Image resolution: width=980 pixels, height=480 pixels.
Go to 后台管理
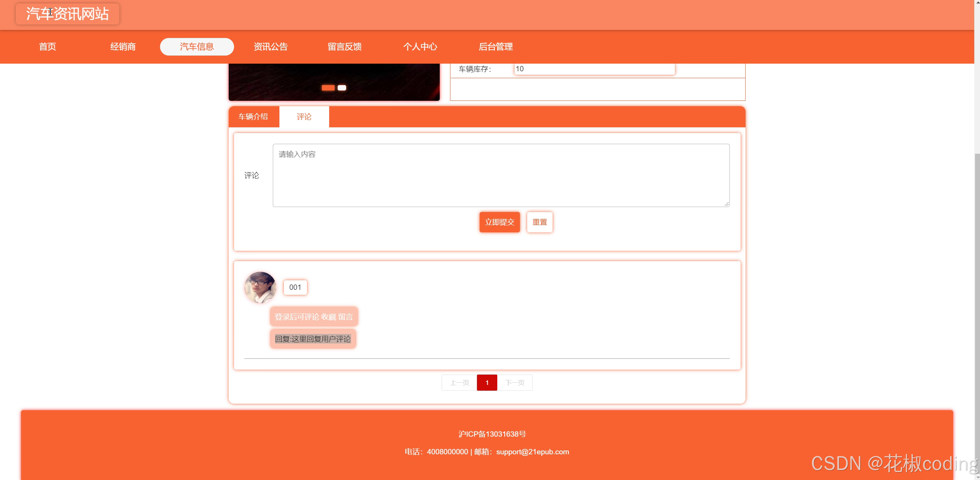click(496, 47)
